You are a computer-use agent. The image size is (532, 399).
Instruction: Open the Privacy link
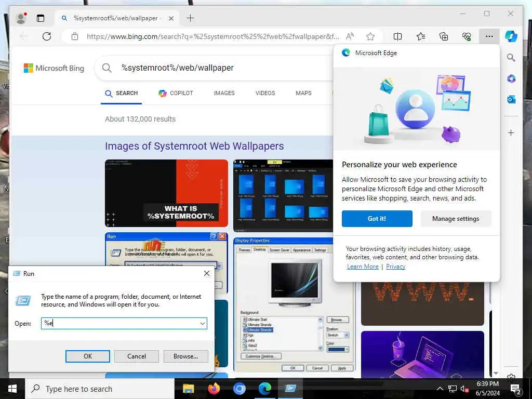395,267
